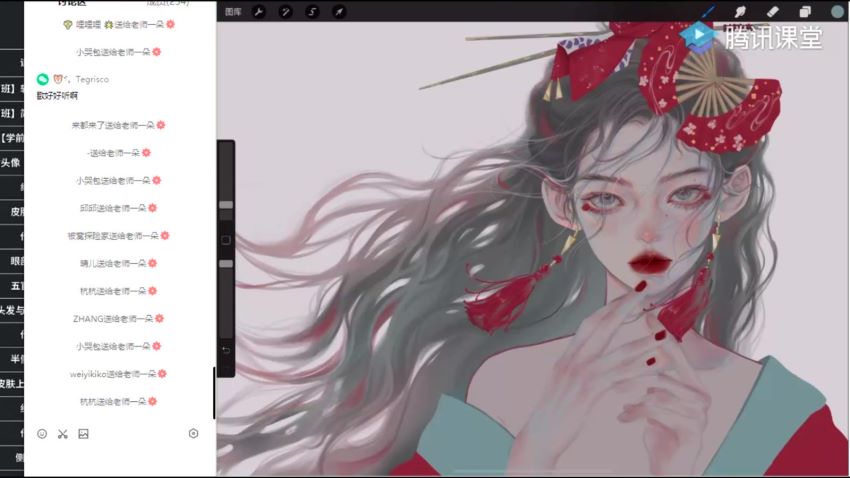The width and height of the screenshot is (850, 478).
Task: Click the 被窝探险家 flower message
Action: pyautogui.click(x=118, y=236)
